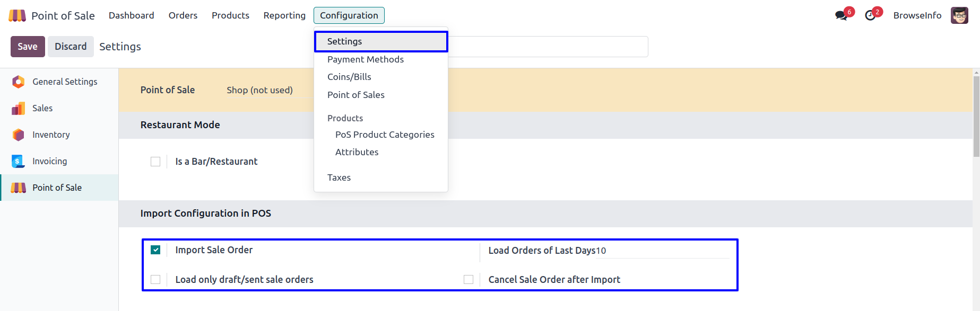The width and height of the screenshot is (980, 311).
Task: Collapse the Configuration dropdown menu
Action: pyautogui.click(x=349, y=15)
